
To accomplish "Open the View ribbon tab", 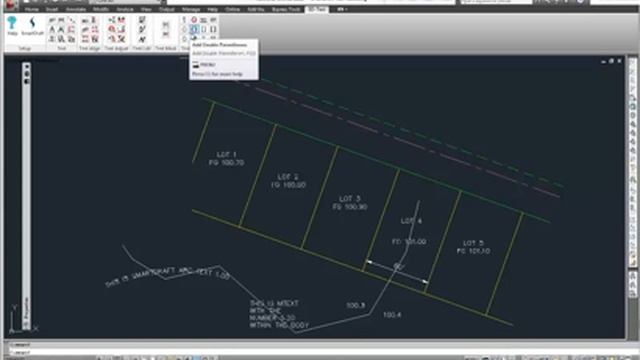I will 146,9.
